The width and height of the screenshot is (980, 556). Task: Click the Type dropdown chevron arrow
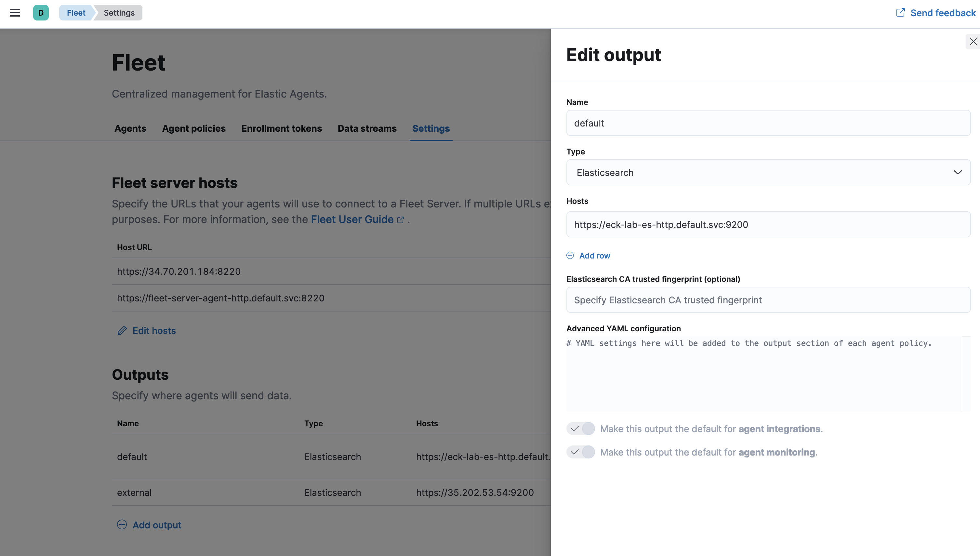tap(958, 173)
